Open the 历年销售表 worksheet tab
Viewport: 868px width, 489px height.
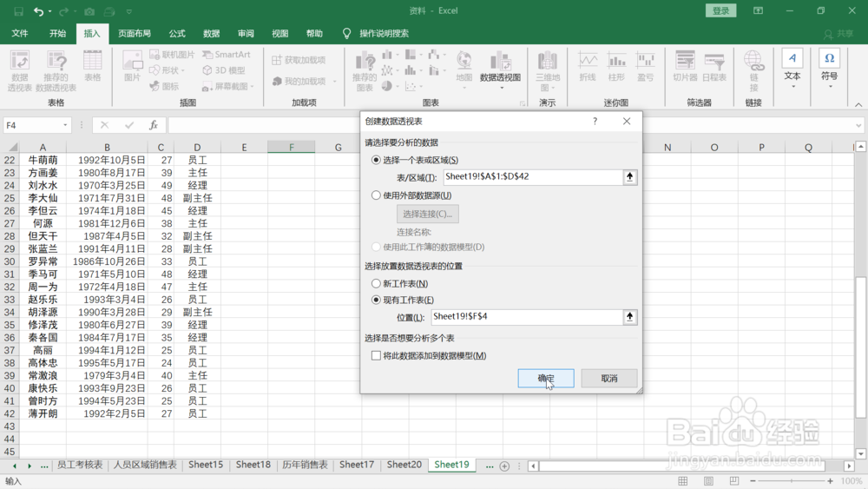pos(305,465)
